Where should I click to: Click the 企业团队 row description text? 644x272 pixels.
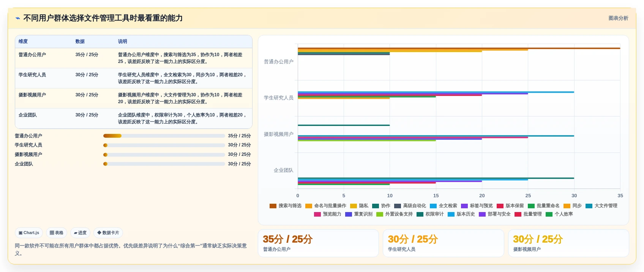tap(182, 118)
